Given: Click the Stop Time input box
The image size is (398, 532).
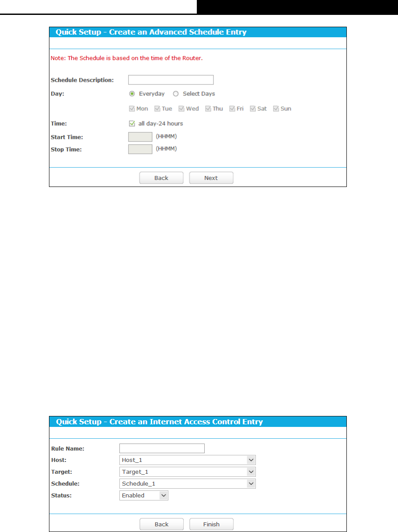Looking at the screenshot, I should pyautogui.click(x=140, y=149).
